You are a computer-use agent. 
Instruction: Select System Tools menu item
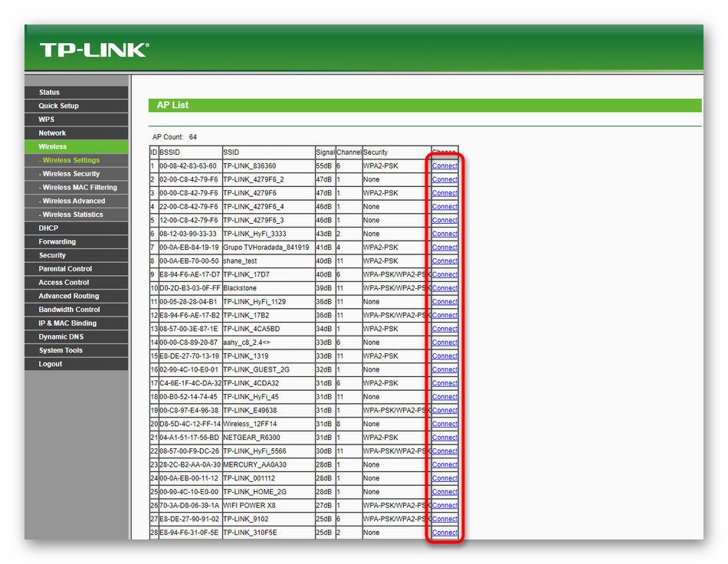pos(61,350)
